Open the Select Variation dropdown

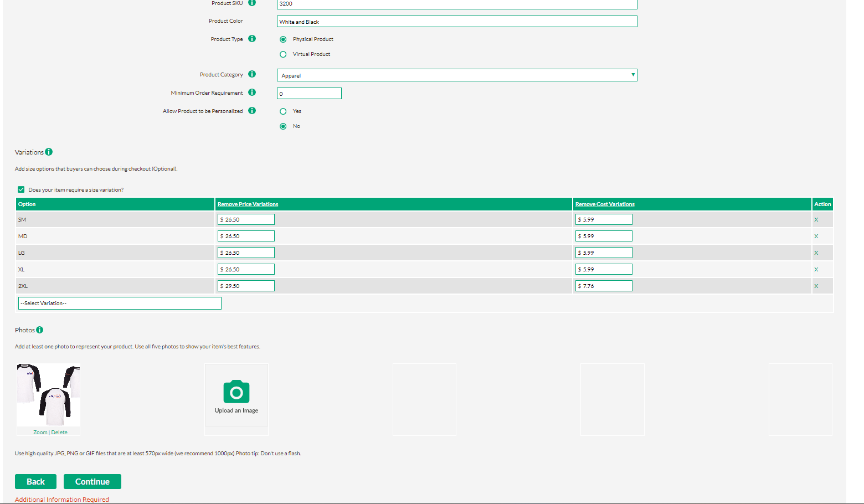(x=120, y=303)
